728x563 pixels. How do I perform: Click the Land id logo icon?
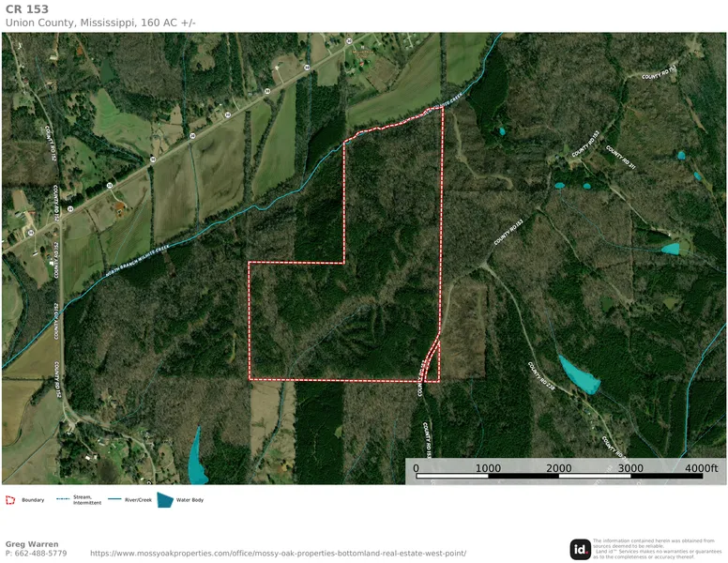click(x=580, y=549)
